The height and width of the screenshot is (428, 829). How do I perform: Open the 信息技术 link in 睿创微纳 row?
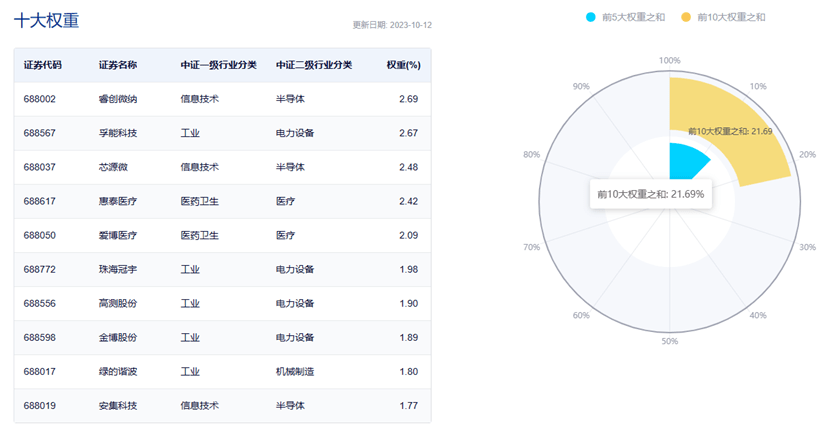click(199, 99)
